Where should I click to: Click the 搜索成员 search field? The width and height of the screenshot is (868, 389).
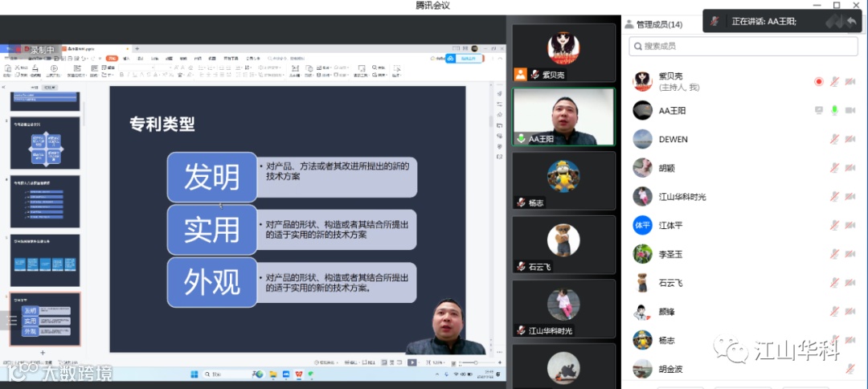click(743, 46)
